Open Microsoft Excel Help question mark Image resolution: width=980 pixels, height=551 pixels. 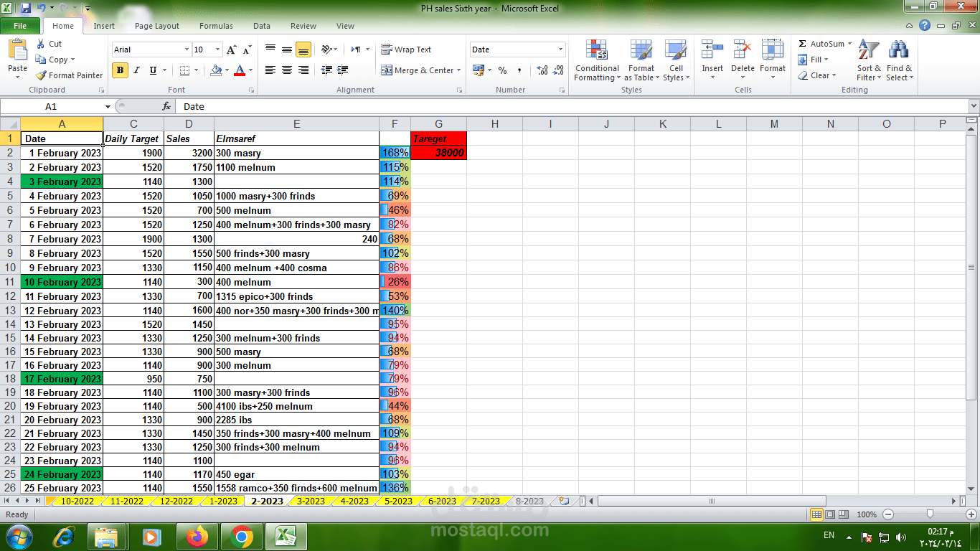(x=925, y=26)
